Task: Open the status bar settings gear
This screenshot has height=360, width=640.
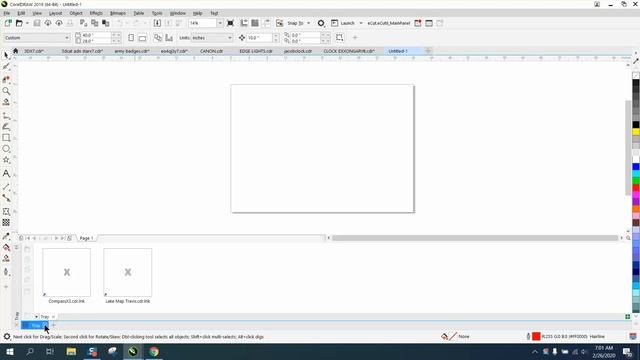Action: [x=7, y=337]
